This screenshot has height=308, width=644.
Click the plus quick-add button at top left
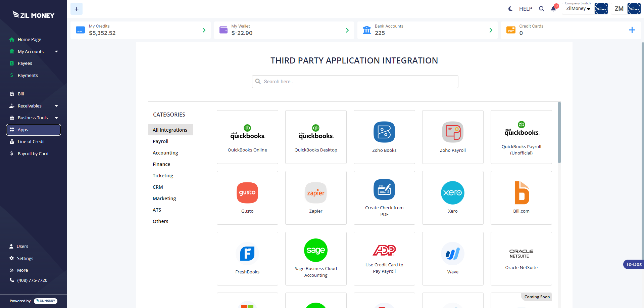77,9
